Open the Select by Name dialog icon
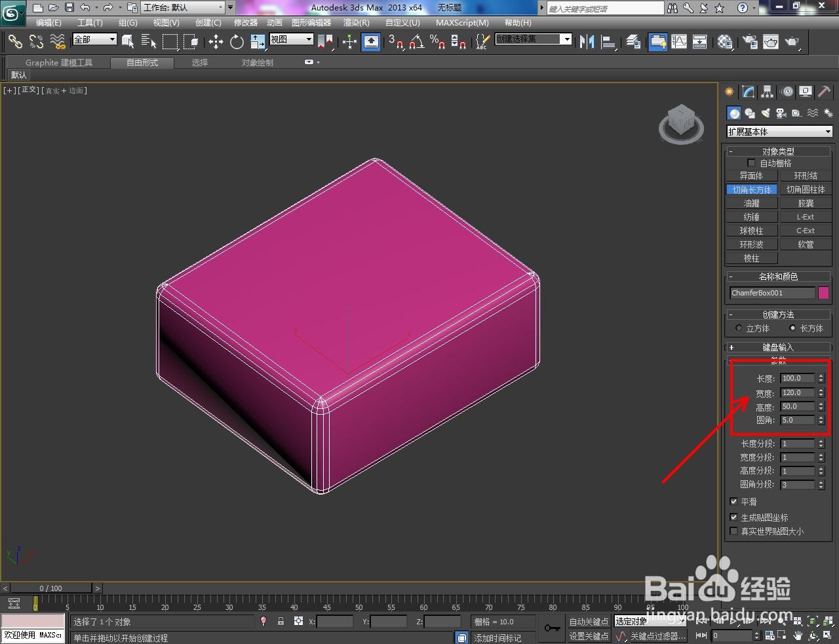Screen dimensions: 839x644 tap(149, 42)
